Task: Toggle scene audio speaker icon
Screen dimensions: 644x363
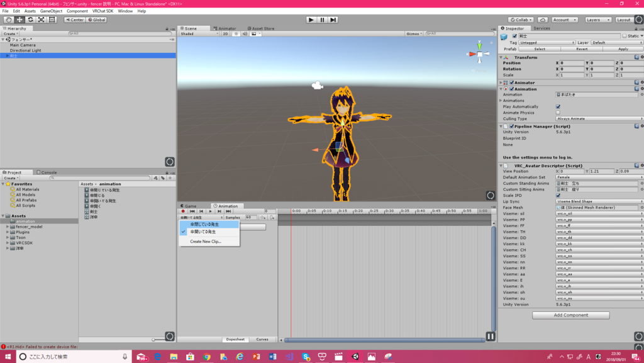Action: coord(245,34)
